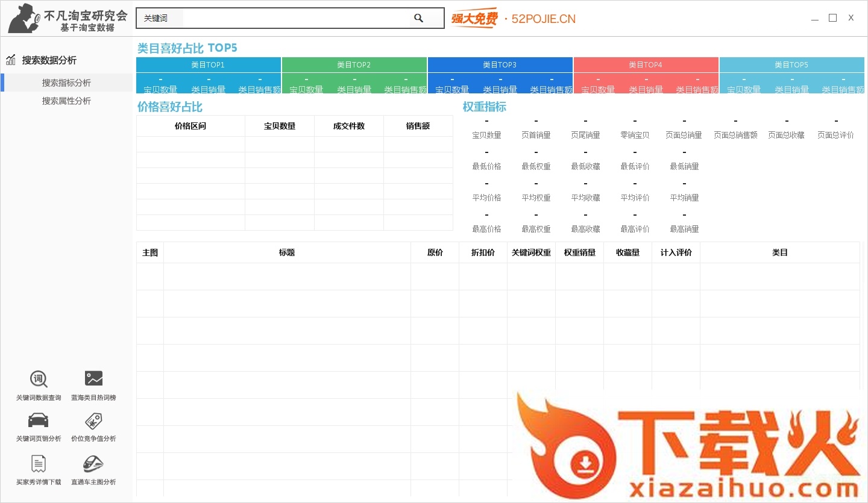Click the magnifier search icon
This screenshot has height=503, width=868.
click(419, 18)
